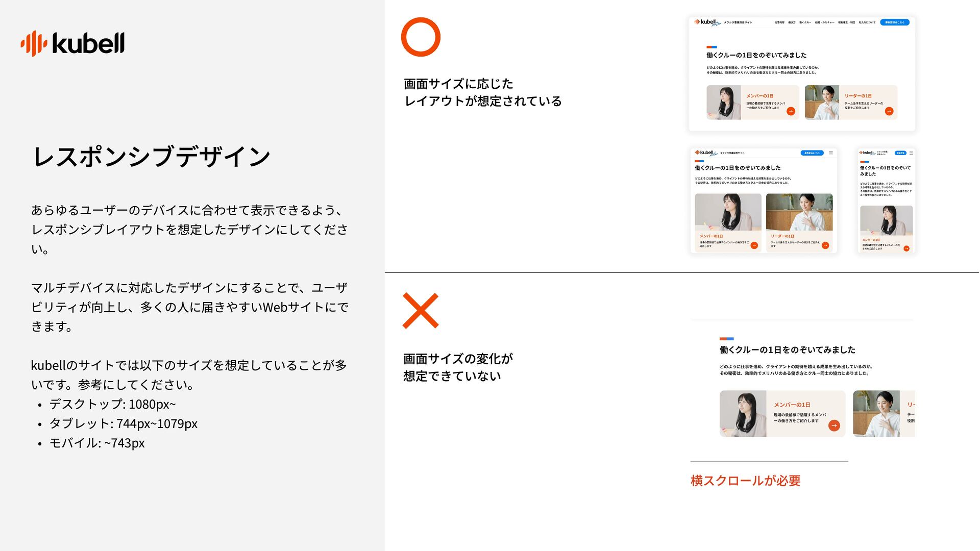Click blue entry button in desktop mockup header
Viewport: 980px width, 551px height.
895,22
